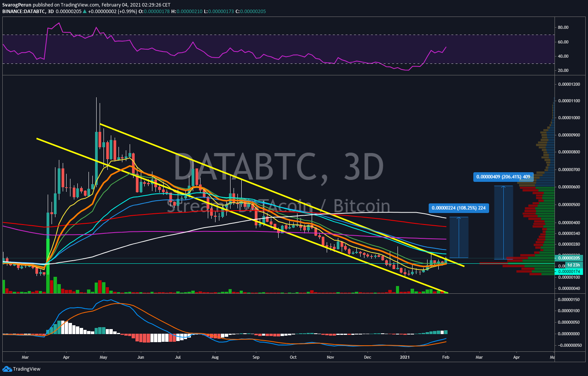Click the 0.00000050 positive label on the MACD axis
This screenshot has height=376, width=588.
[x=569, y=322]
